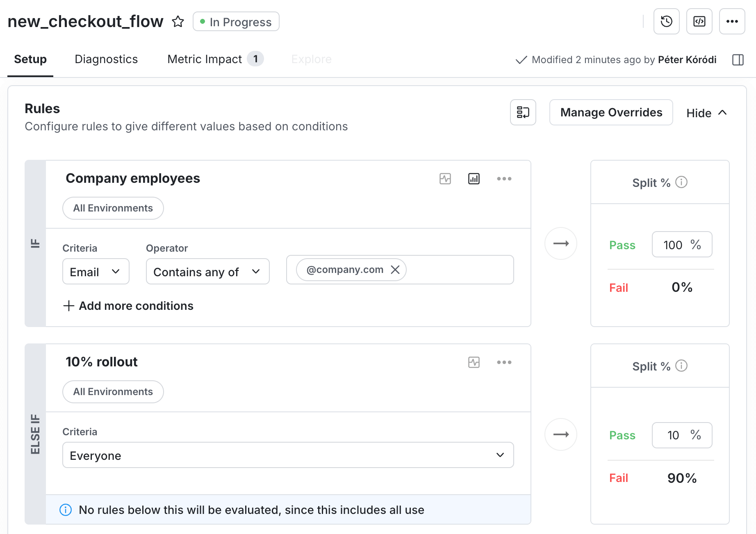Open the version history panel

point(666,21)
